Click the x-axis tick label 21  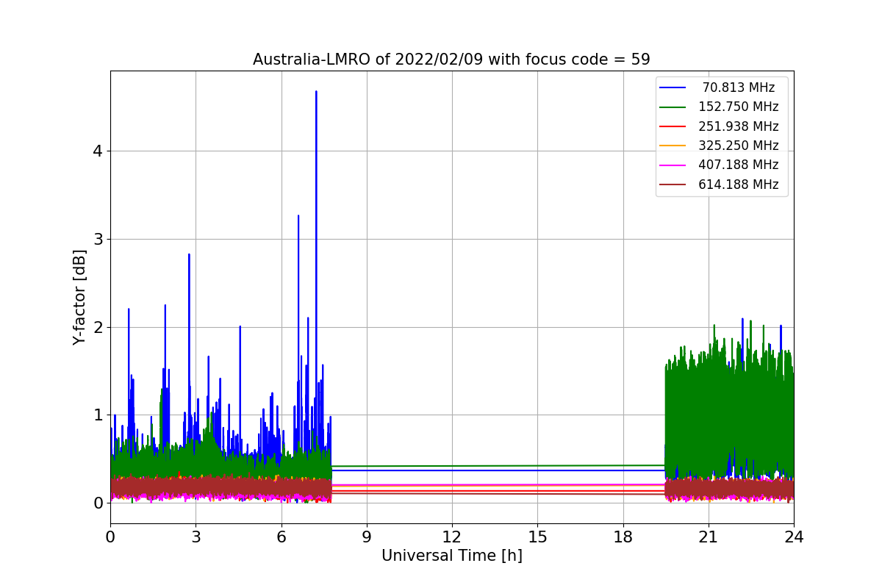coord(709,537)
